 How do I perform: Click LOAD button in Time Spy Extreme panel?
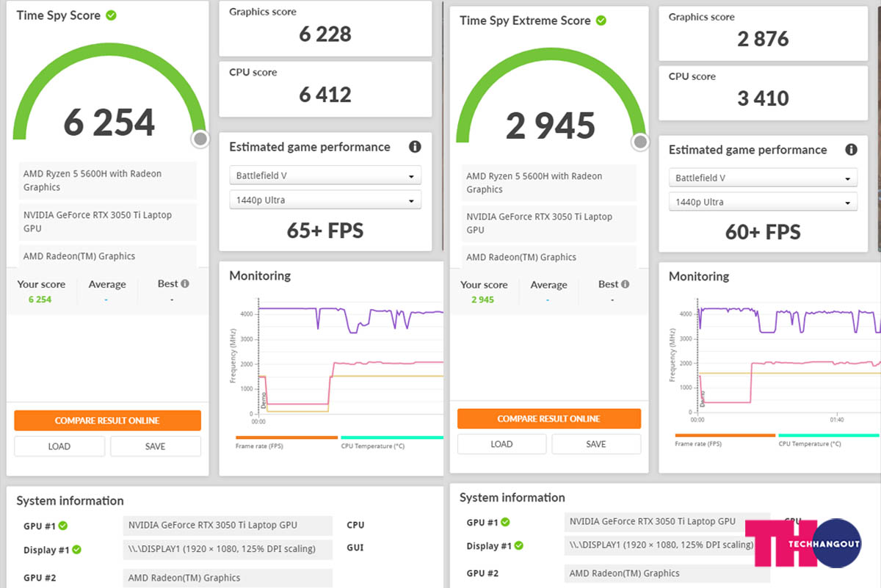[x=501, y=444]
